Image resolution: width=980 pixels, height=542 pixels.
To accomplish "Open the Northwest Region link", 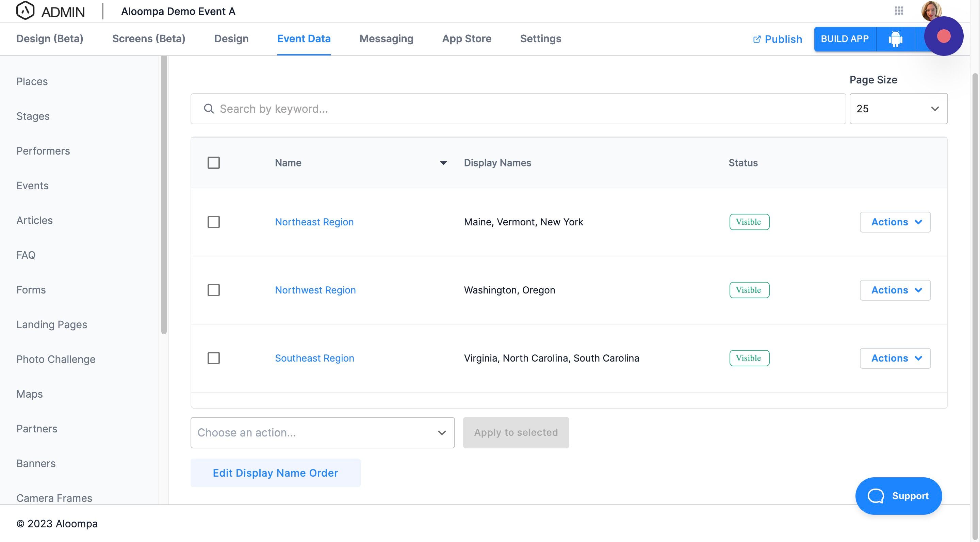I will pyautogui.click(x=315, y=290).
